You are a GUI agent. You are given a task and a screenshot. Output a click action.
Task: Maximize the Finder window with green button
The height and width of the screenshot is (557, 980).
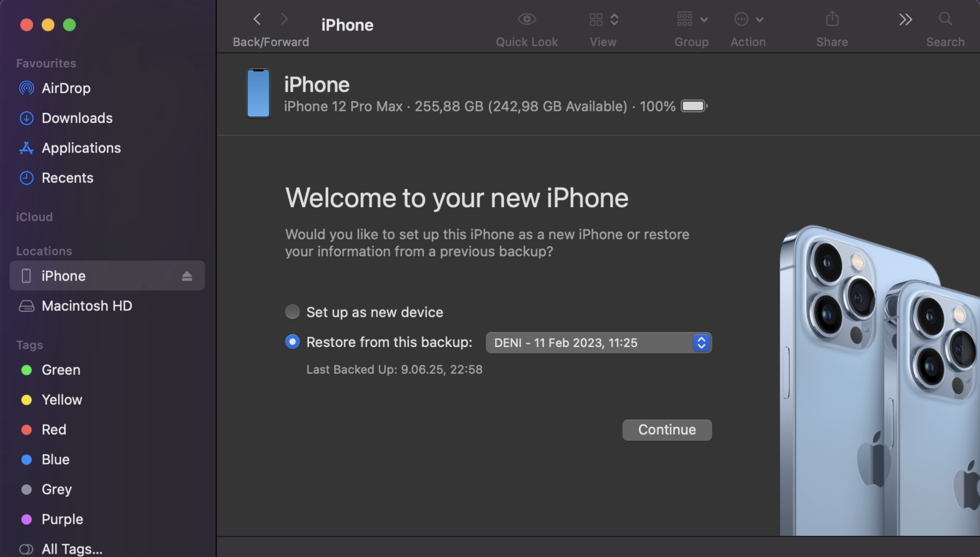point(69,25)
